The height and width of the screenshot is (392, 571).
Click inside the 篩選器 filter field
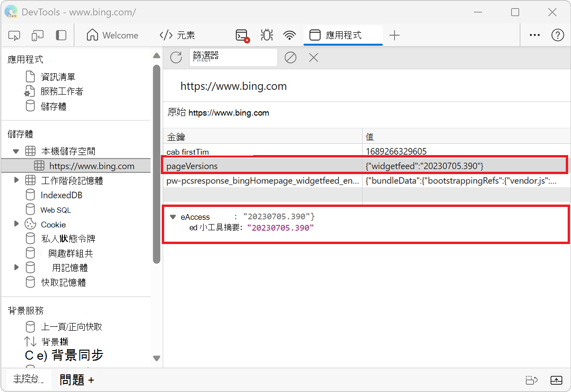[x=233, y=57]
